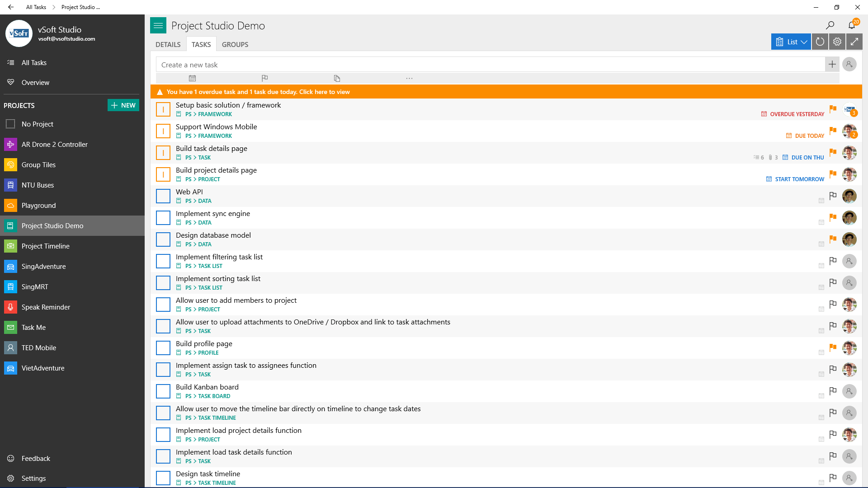Click the orange overdue task warning banner

point(258,92)
